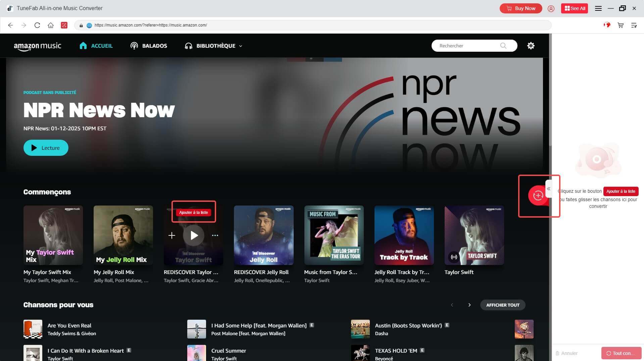Open the My Jelly Roll Mix cover
This screenshot has height=361, width=644.
coord(123,235)
